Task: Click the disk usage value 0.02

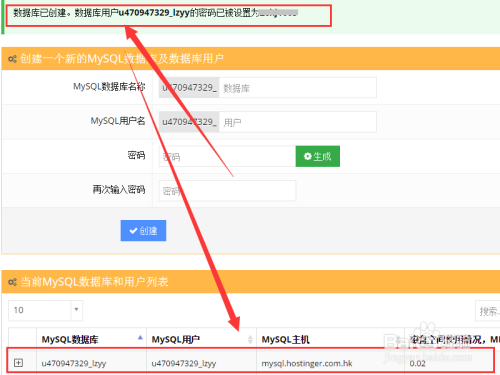Action: 417,363
